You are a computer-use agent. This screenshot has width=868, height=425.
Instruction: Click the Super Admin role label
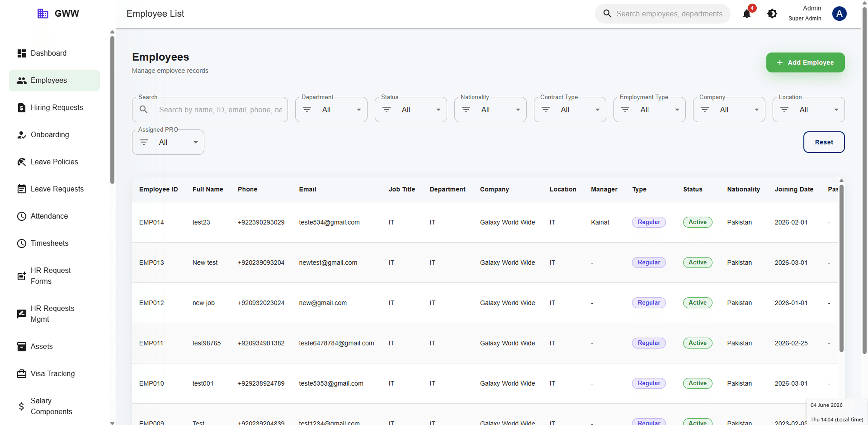coord(805,19)
